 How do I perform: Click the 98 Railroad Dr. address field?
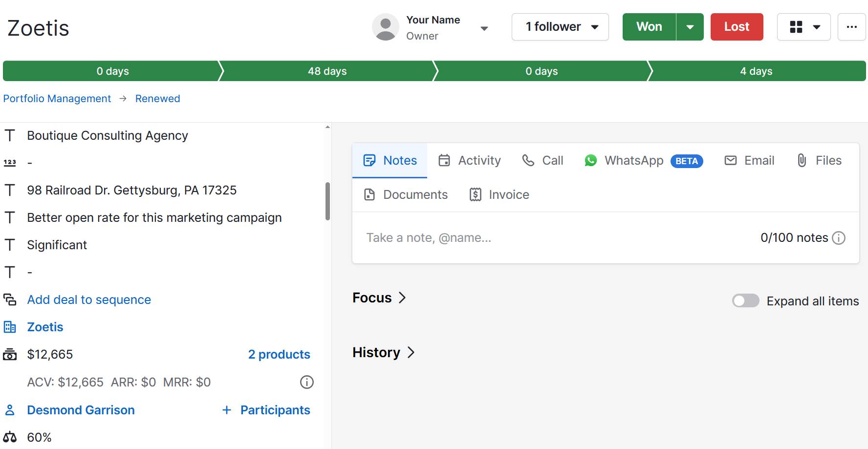click(132, 190)
